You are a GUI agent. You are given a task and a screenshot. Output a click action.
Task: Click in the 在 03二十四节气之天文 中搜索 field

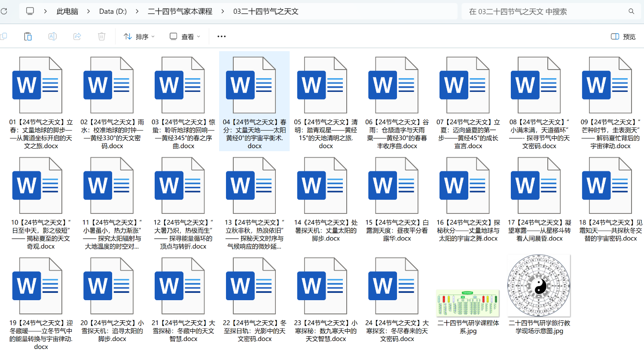[546, 12]
